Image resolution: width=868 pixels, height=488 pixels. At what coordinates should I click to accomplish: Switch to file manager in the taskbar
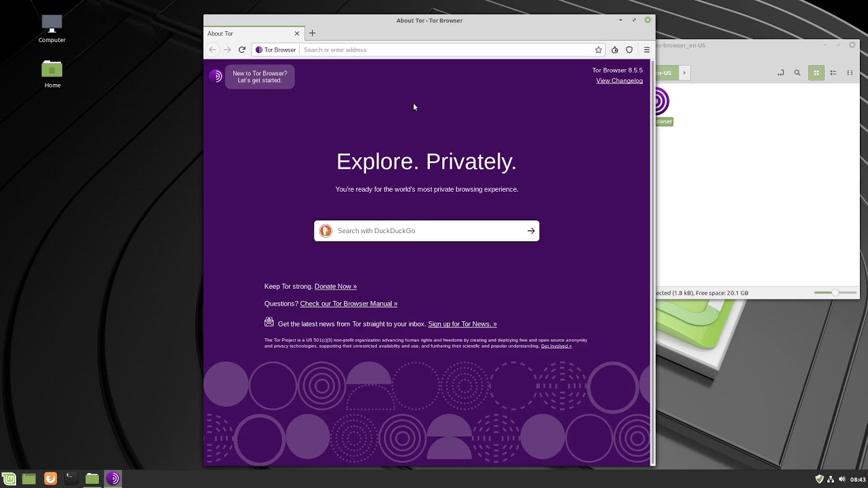click(x=92, y=479)
